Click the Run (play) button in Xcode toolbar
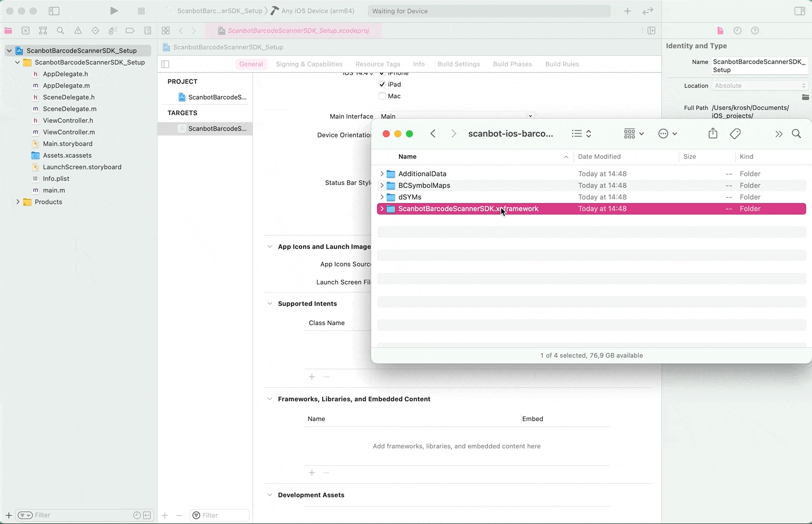The width and height of the screenshot is (812, 524). pos(114,11)
